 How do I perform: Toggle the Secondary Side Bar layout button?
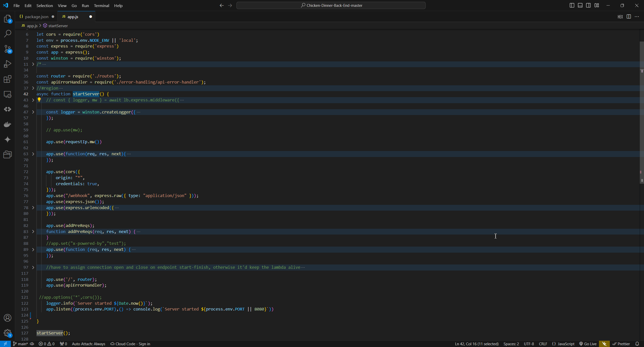588,5
